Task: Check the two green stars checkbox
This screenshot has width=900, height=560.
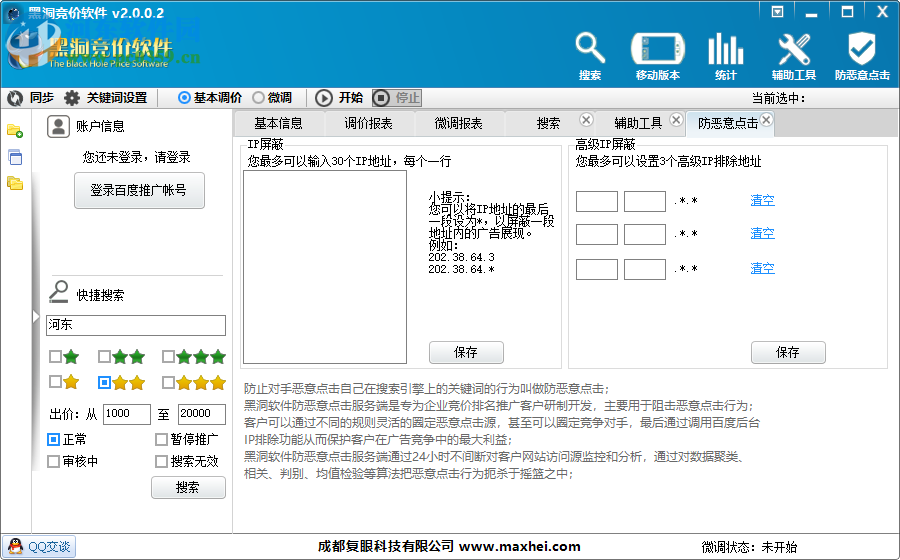Action: tap(104, 357)
